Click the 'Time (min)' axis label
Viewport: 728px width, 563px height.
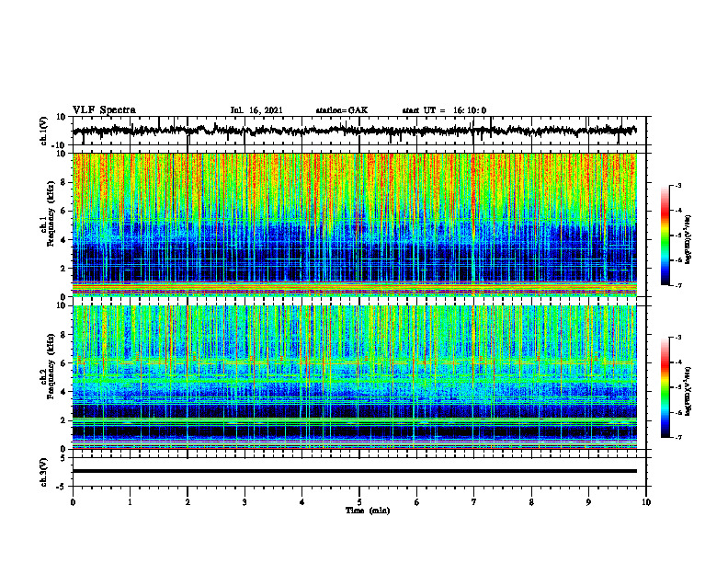click(368, 511)
